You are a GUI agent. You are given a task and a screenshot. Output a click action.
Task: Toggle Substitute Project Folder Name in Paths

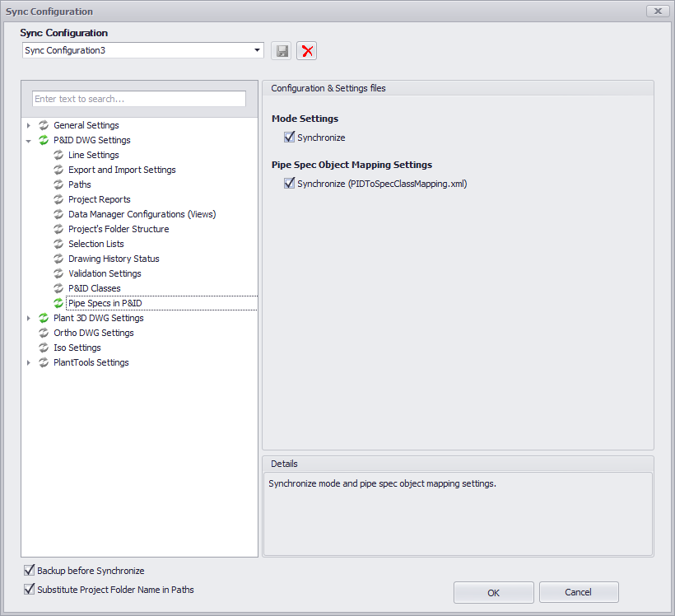[x=30, y=590]
